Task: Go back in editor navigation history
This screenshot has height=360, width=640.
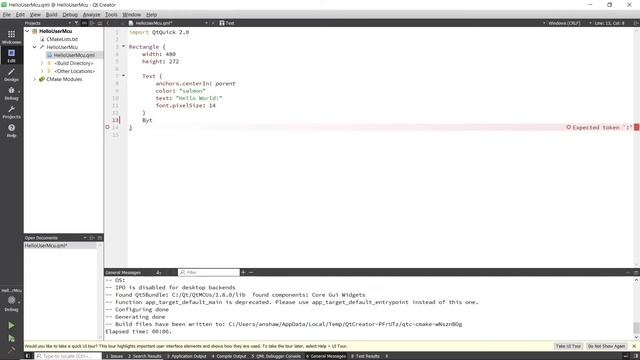Action: (108, 23)
